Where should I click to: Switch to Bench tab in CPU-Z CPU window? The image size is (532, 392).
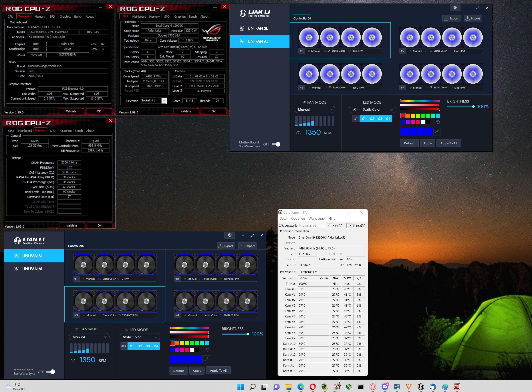[x=193, y=17]
